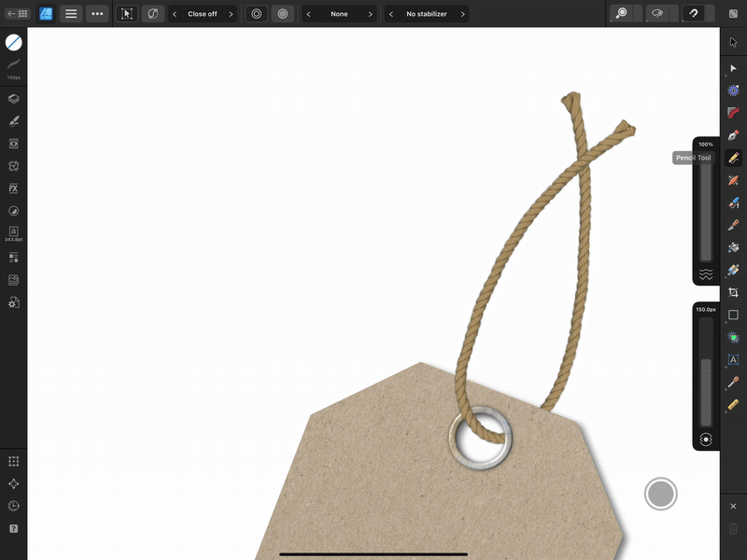
Task: Select the Rectangle shape tool
Action: point(733,315)
